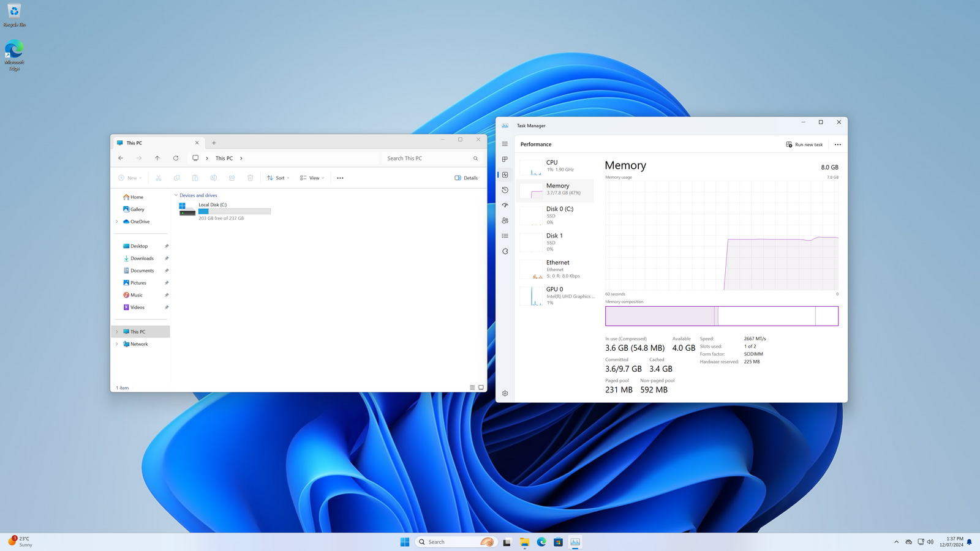The width and height of the screenshot is (980, 551).
Task: Close the This PC tab
Action: click(197, 143)
